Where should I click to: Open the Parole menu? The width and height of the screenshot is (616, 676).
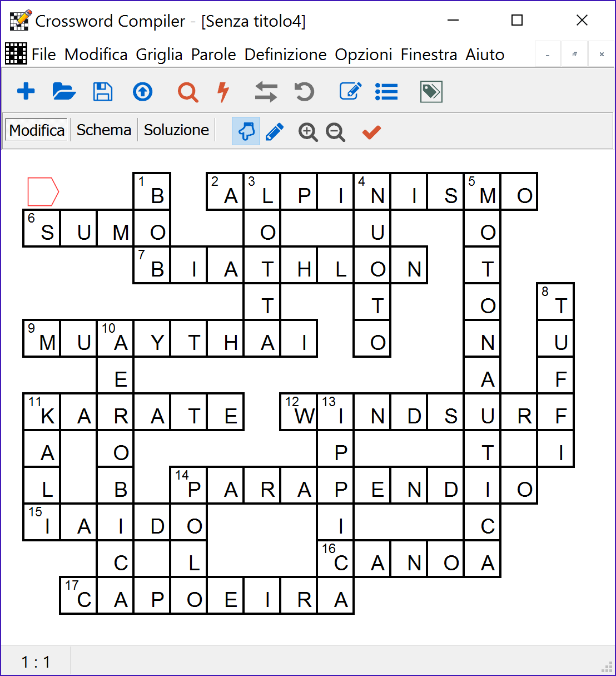213,54
